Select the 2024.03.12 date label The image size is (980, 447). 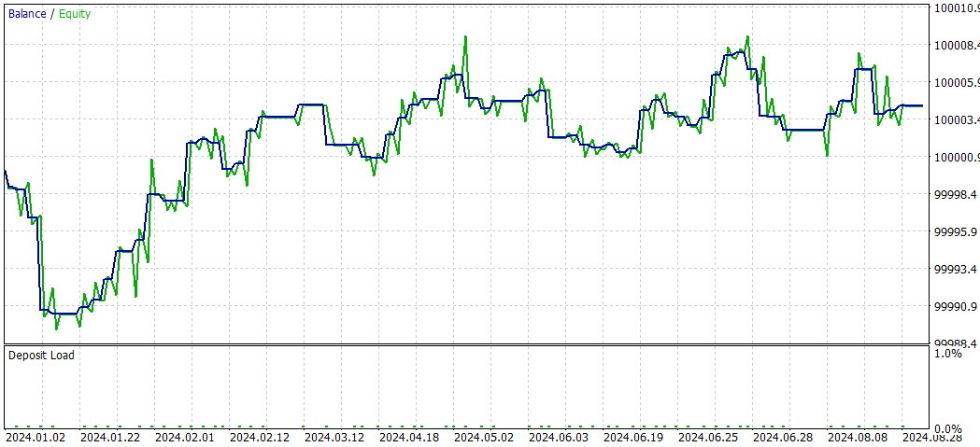coord(335,437)
